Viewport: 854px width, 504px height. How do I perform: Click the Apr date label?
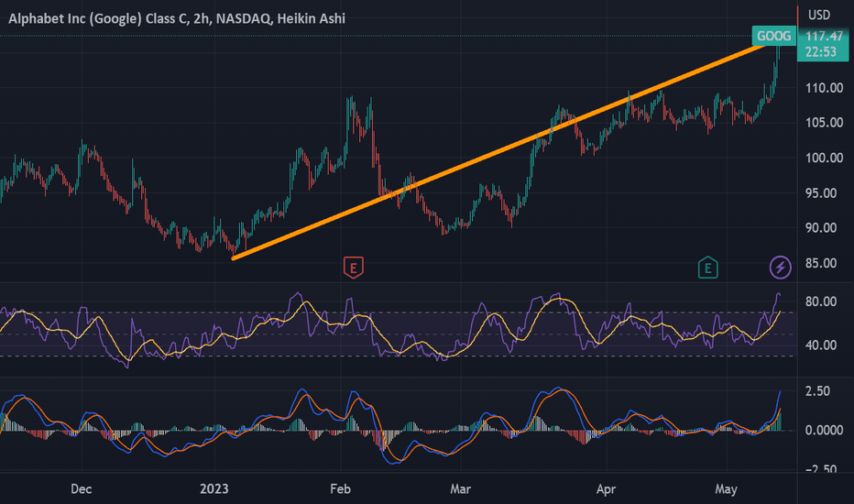tap(607, 488)
